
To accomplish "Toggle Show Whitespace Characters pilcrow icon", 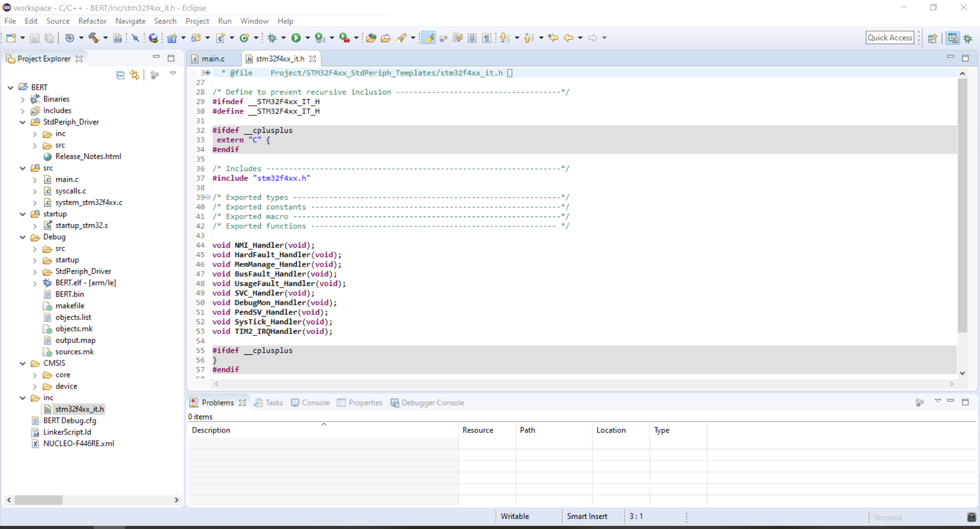I will click(x=487, y=38).
